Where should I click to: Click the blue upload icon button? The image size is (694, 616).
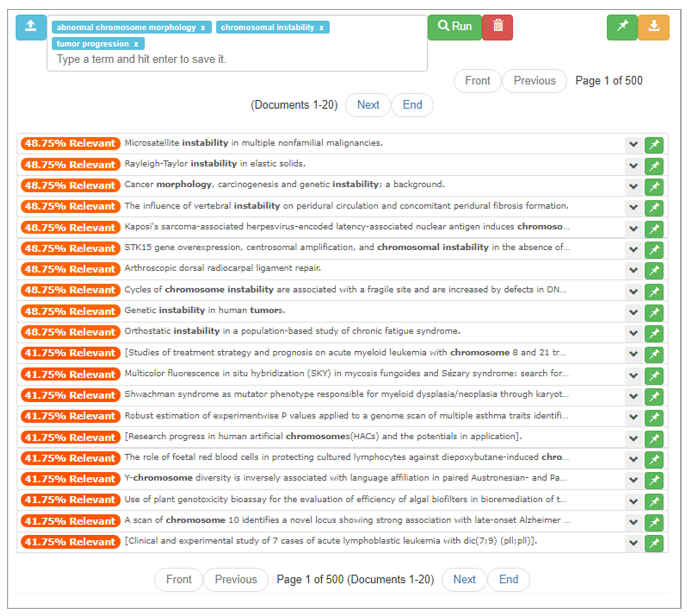31,27
